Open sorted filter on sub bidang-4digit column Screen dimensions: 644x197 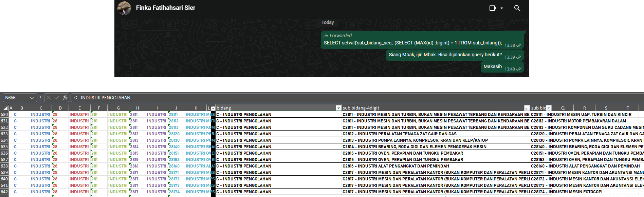tap(527, 108)
